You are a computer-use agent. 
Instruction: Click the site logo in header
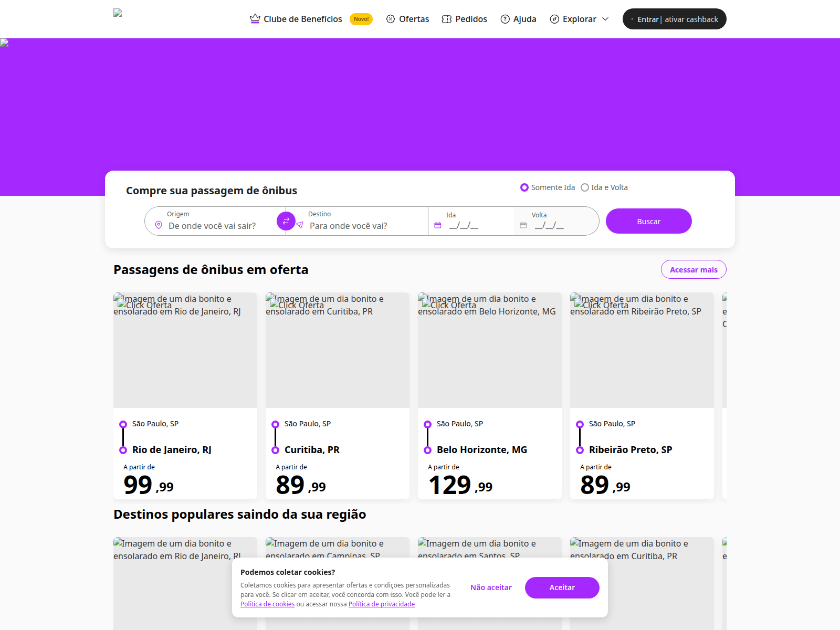point(118,13)
